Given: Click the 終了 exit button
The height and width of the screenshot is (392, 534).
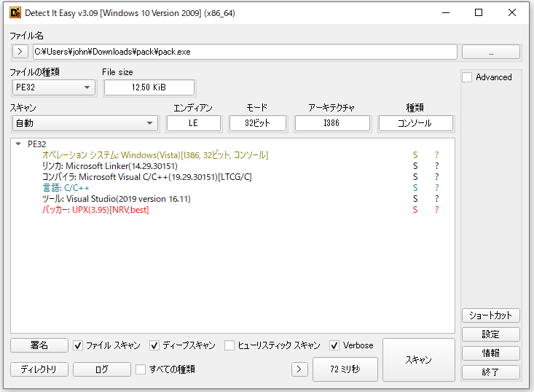Looking at the screenshot, I should [491, 372].
